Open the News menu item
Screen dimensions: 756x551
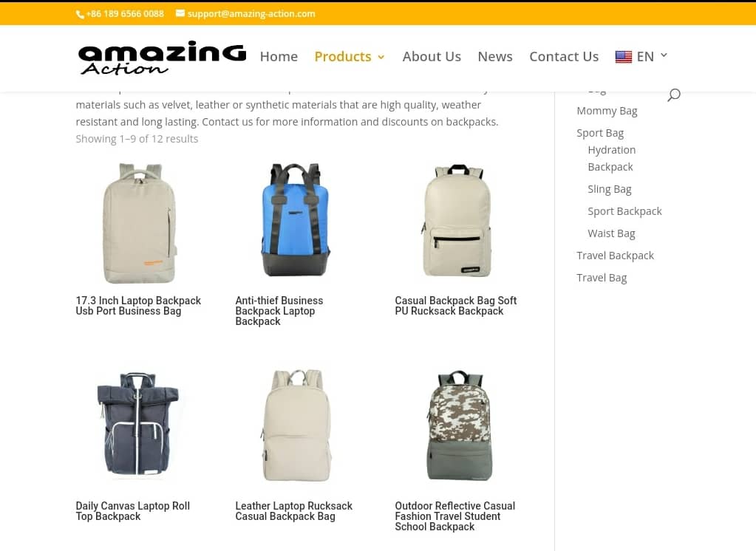pyautogui.click(x=495, y=56)
